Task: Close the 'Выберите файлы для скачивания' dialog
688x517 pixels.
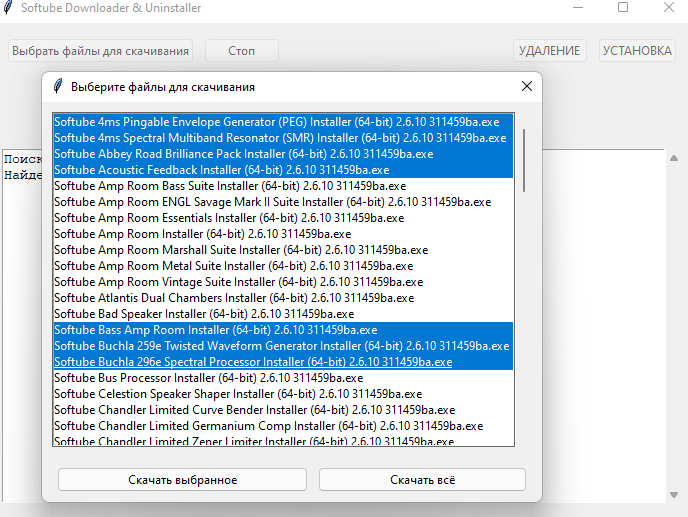Action: coord(527,86)
